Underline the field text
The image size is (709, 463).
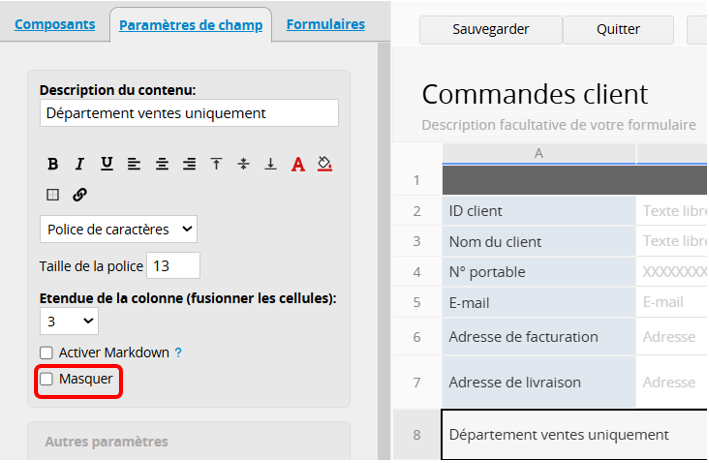(107, 164)
